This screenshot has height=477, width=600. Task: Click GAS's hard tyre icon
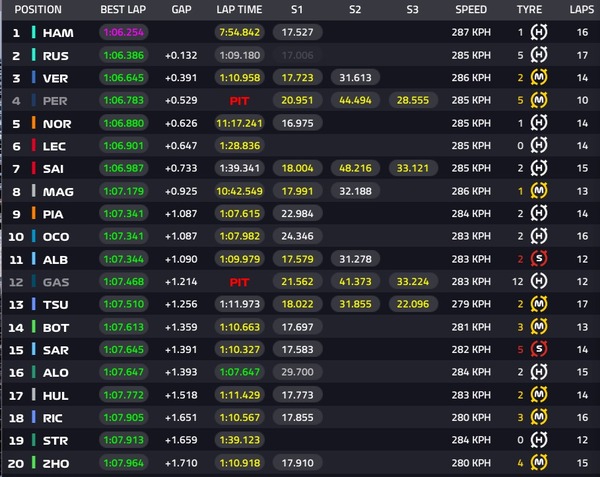[538, 282]
